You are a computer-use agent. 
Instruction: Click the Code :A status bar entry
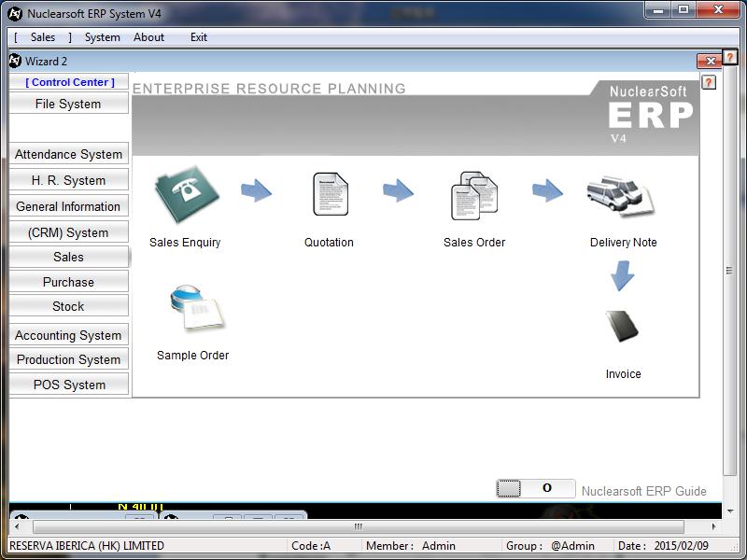[x=311, y=546]
